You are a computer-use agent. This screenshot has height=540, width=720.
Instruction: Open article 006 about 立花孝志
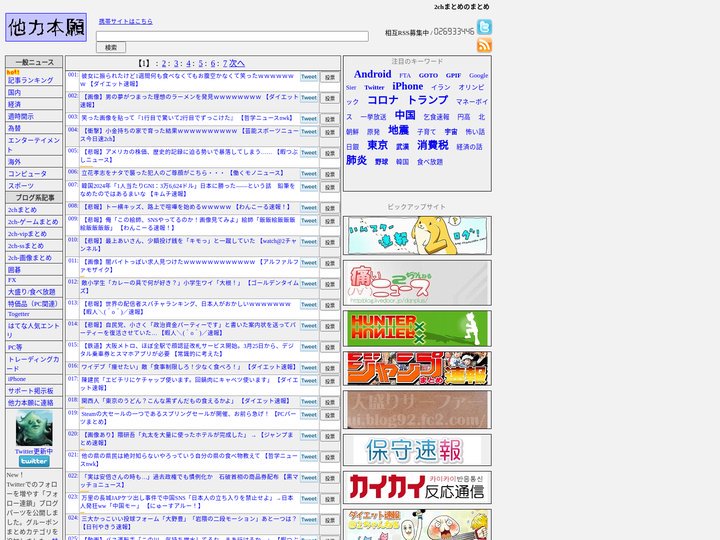pos(182,173)
